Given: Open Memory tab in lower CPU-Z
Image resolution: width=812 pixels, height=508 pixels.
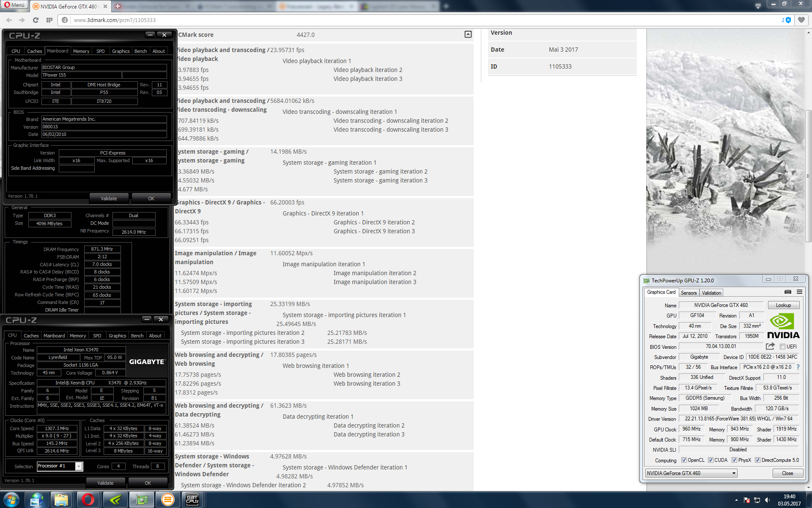Looking at the screenshot, I should [78, 336].
